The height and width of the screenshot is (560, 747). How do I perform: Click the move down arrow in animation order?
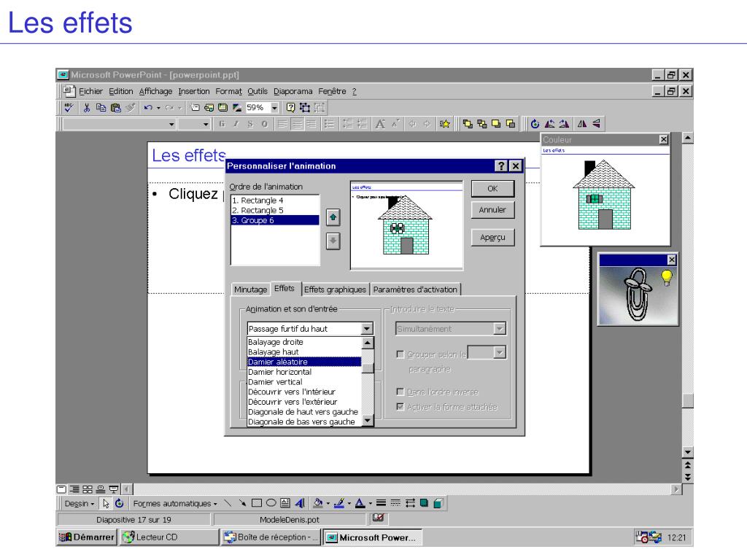pyautogui.click(x=333, y=241)
